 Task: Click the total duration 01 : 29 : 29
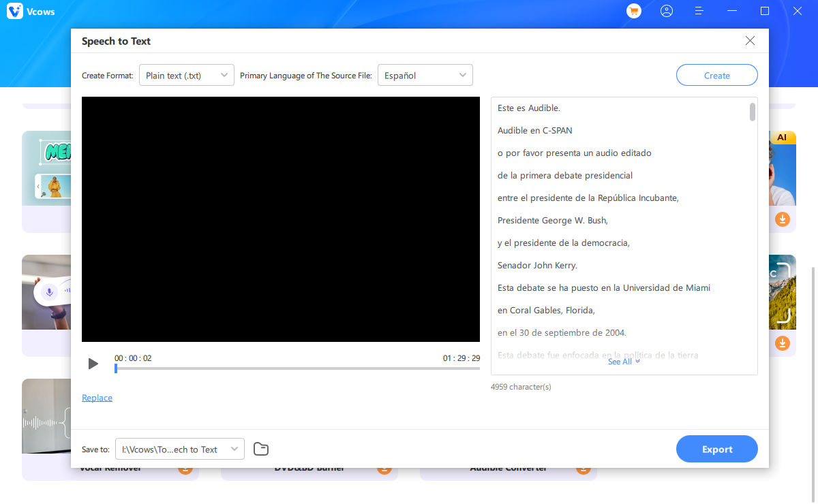[461, 358]
